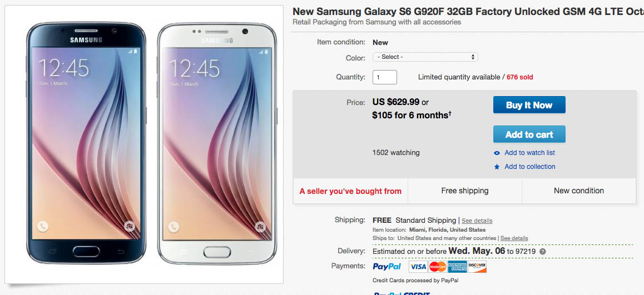Open the Color select dropdown
644x295 pixels.
pyautogui.click(x=425, y=57)
